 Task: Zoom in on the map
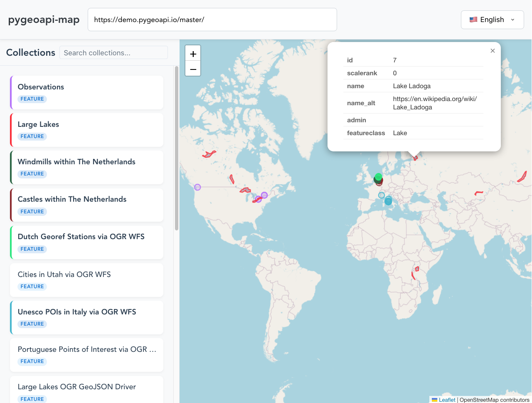pyautogui.click(x=193, y=54)
